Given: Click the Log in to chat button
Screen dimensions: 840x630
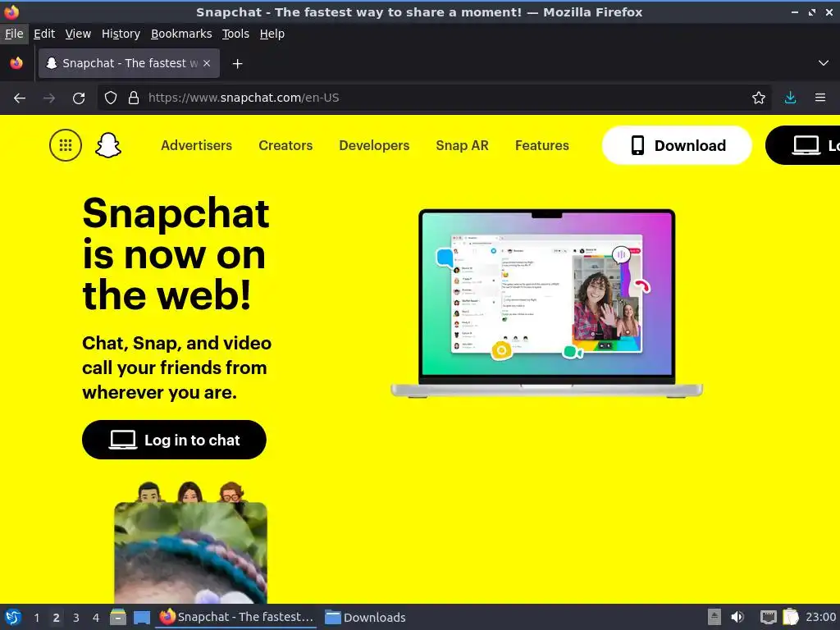Looking at the screenshot, I should tap(174, 440).
